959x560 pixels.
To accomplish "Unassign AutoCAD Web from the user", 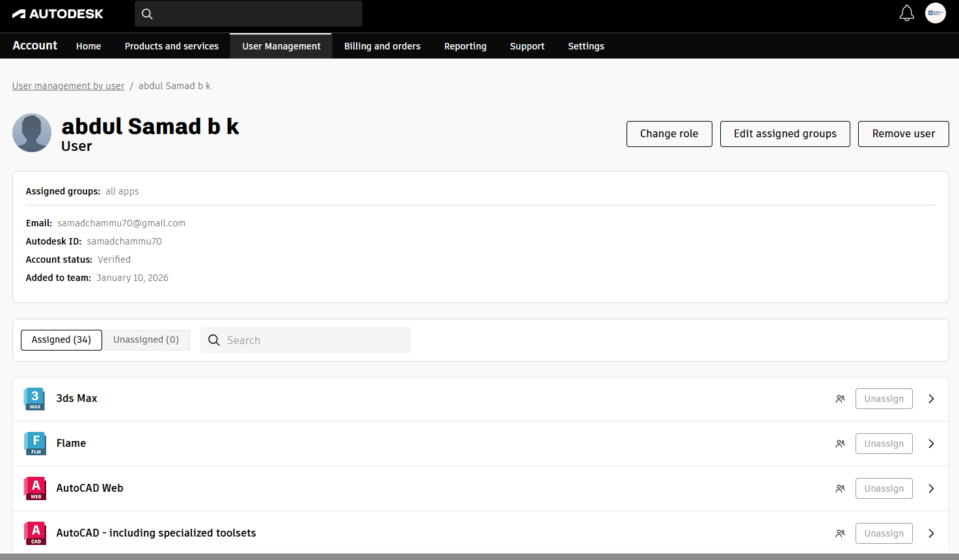I will pyautogui.click(x=884, y=488).
